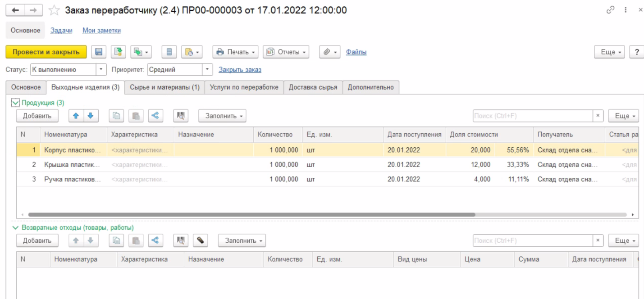Click the save (diskette) icon in toolbar
This screenshot has height=299, width=644.
99,52
